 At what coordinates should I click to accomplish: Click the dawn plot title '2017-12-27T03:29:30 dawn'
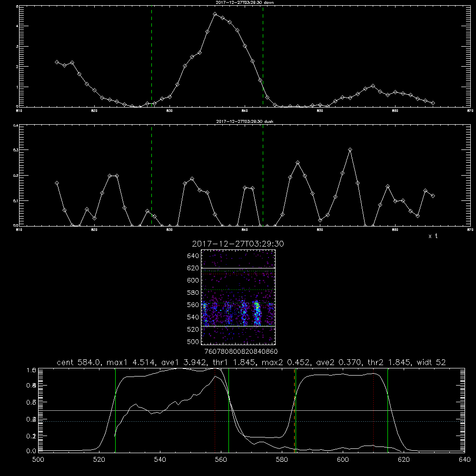pos(245,2)
